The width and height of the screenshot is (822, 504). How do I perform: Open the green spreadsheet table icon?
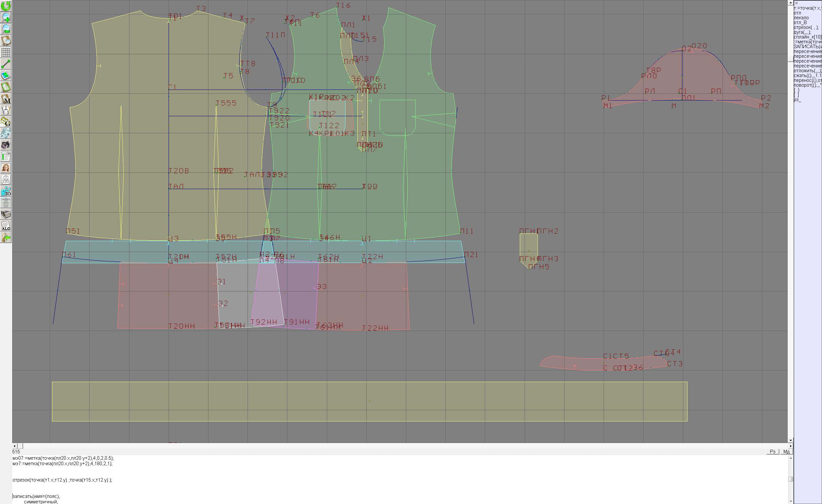pyautogui.click(x=6, y=156)
